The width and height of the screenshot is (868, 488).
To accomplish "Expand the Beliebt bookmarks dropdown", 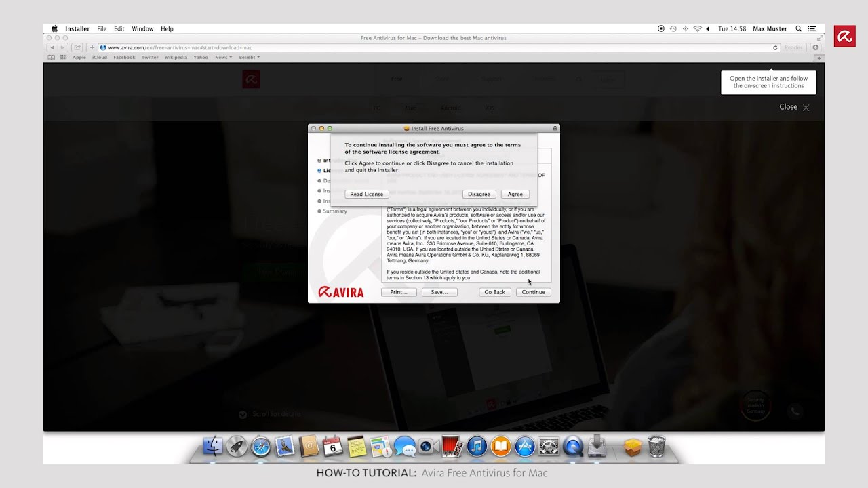I will (249, 58).
